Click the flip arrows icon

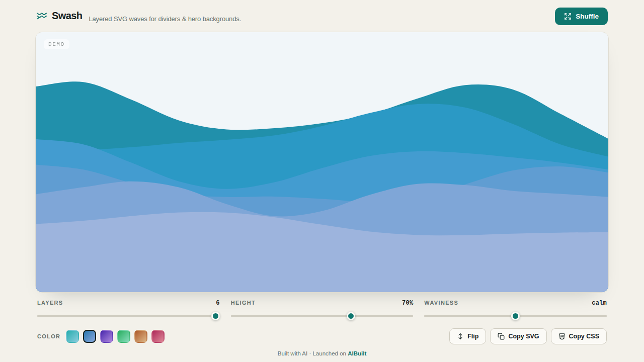460,336
